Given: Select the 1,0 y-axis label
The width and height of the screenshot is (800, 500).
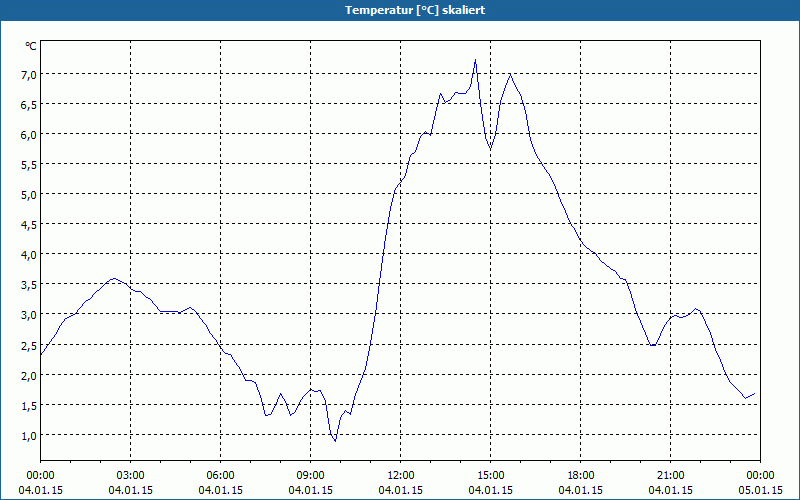Looking at the screenshot, I should pos(30,436).
